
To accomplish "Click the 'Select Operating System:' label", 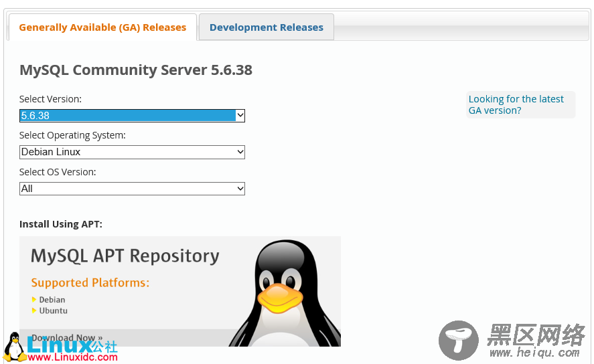I will (72, 135).
